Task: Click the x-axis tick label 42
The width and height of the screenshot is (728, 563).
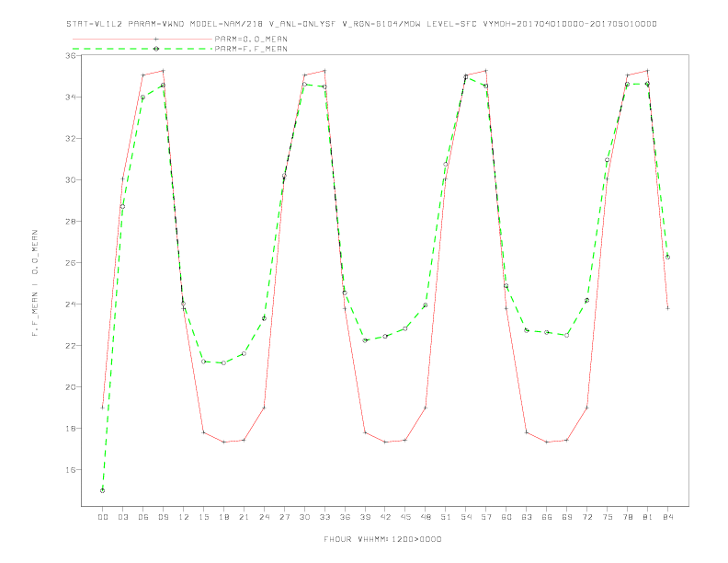Action: (x=385, y=517)
